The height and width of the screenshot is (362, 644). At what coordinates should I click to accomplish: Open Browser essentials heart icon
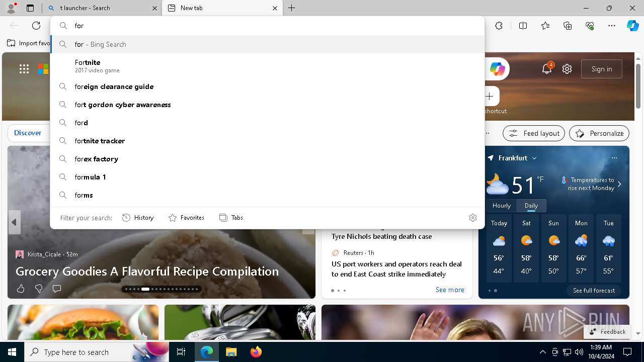[x=590, y=26]
